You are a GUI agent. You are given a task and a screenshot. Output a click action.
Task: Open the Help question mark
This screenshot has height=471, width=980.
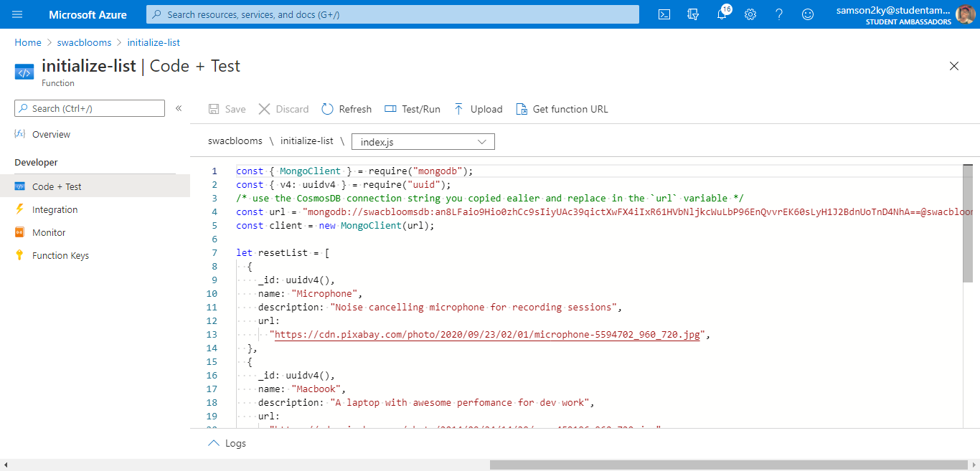pyautogui.click(x=779, y=14)
